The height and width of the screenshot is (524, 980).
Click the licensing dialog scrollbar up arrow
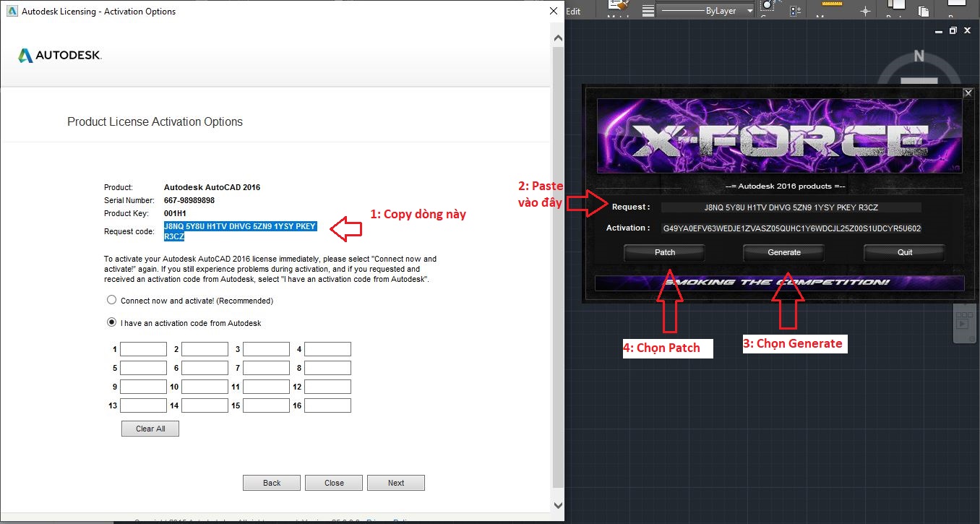pos(557,37)
